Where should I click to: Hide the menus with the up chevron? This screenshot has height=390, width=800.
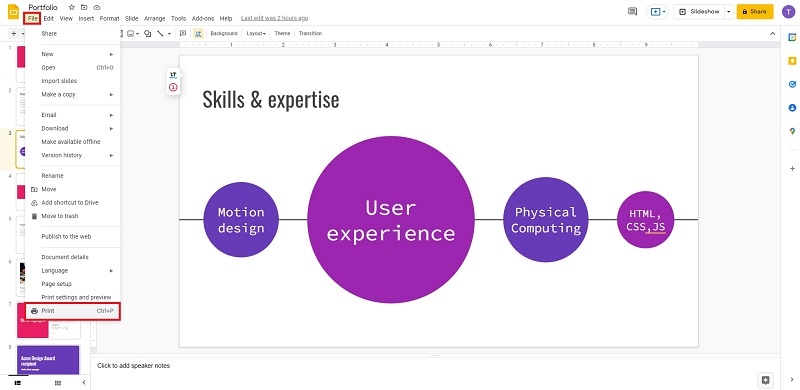click(x=772, y=34)
